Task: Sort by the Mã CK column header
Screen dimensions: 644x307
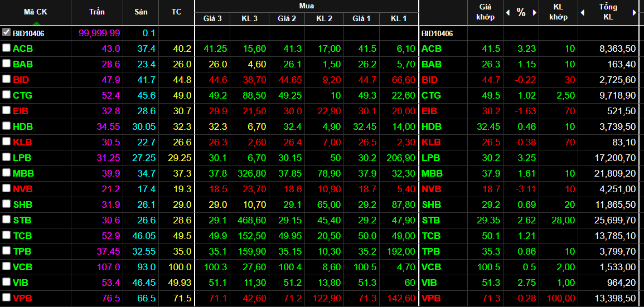Action: click(x=36, y=12)
